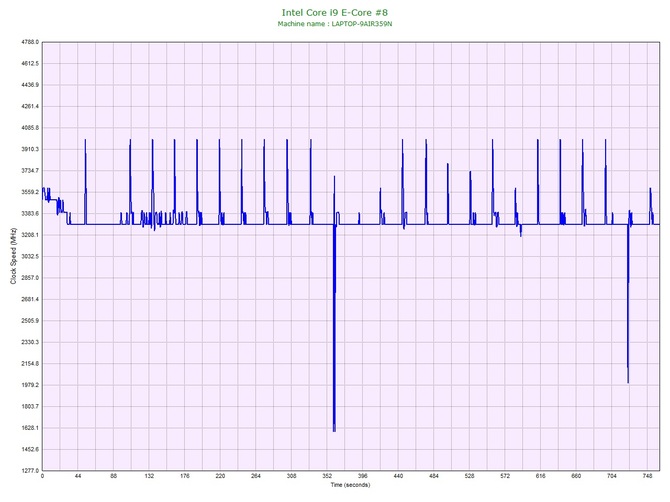Click the 352 time axis tick label

pyautogui.click(x=327, y=476)
